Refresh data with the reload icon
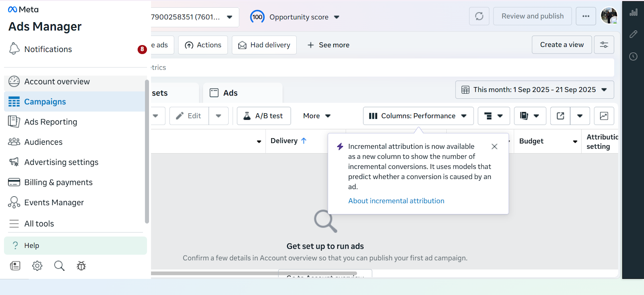This screenshot has height=295, width=644. pos(479,16)
